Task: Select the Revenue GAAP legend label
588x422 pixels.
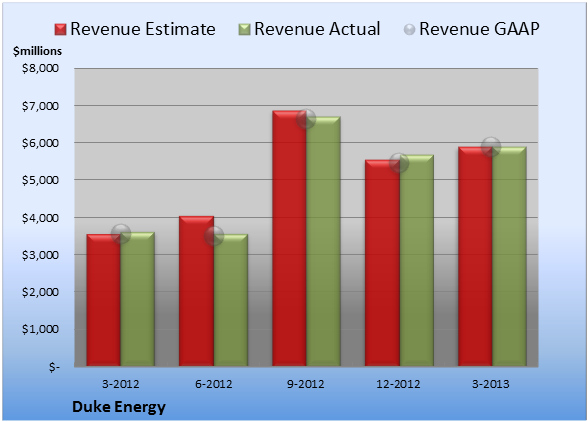Action: (479, 29)
